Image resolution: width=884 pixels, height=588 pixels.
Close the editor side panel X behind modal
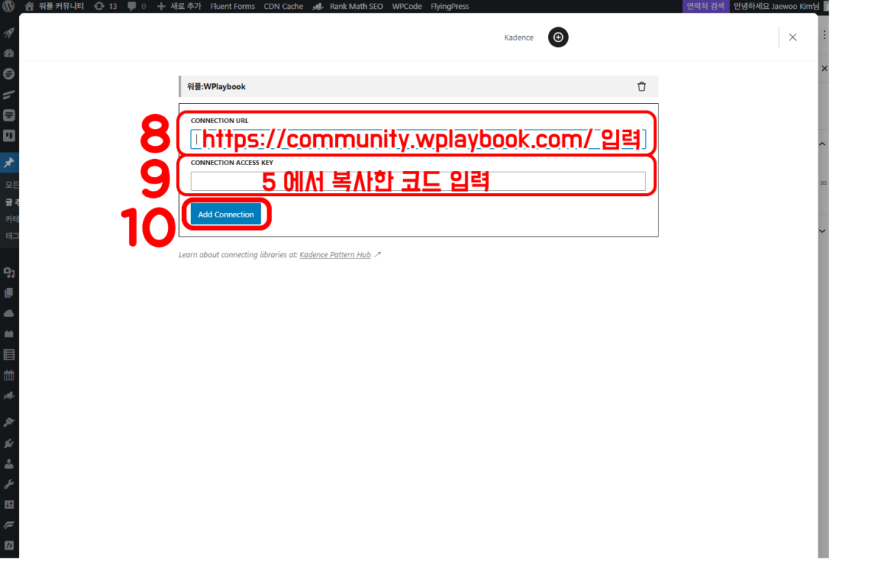click(x=824, y=69)
